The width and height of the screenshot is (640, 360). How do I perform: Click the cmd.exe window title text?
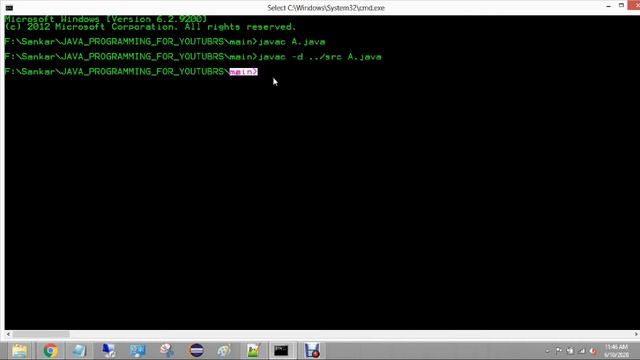coord(326,7)
